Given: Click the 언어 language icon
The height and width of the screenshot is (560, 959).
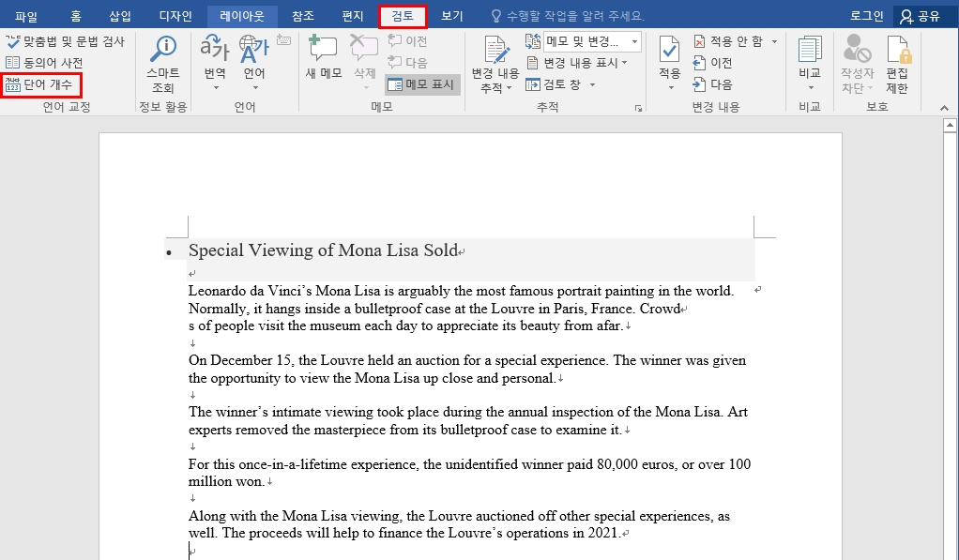Looking at the screenshot, I should [x=253, y=49].
